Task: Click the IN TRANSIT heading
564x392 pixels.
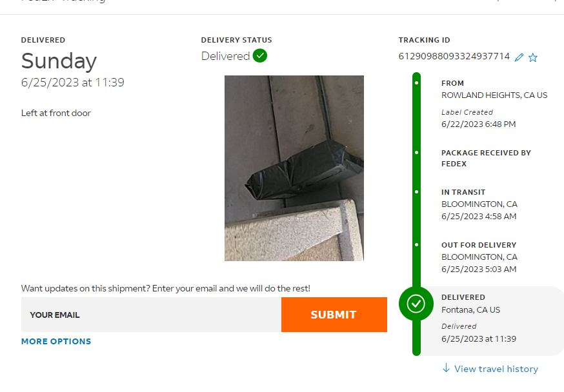Action: tap(463, 192)
